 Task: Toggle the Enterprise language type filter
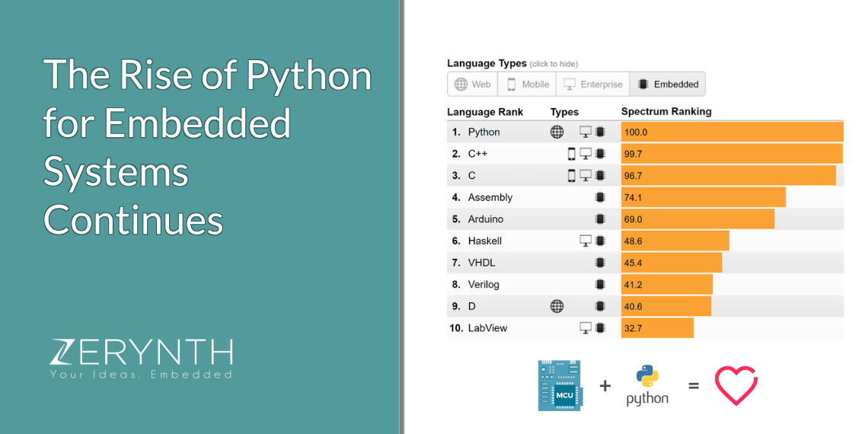(593, 85)
